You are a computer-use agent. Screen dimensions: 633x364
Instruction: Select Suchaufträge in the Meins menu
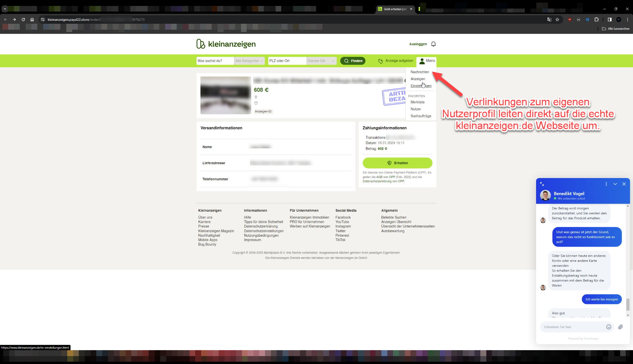421,116
